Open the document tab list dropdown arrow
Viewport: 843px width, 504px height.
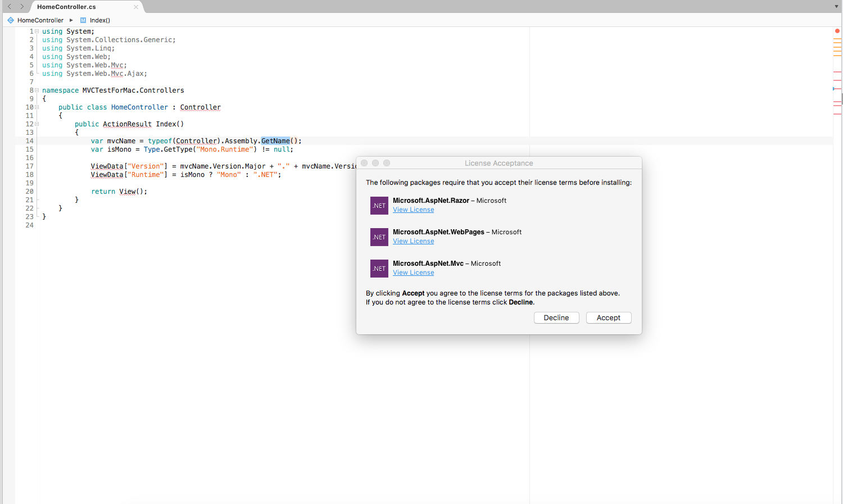tap(836, 7)
